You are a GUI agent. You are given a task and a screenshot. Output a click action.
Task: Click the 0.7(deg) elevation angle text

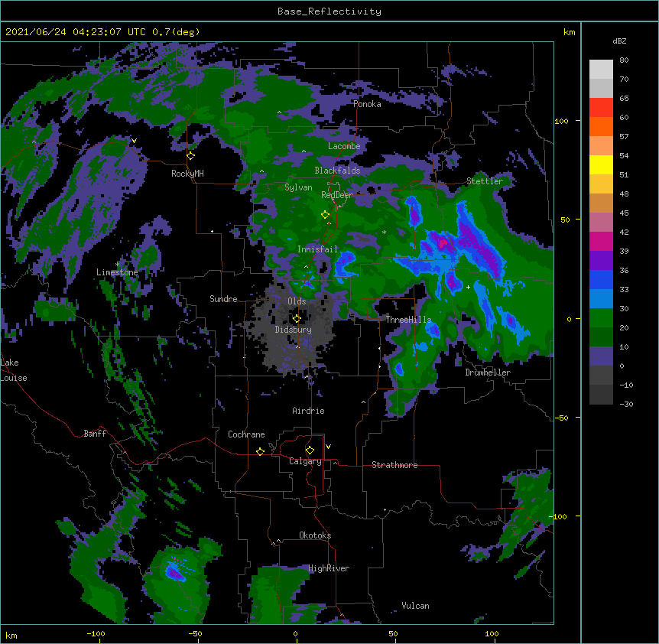click(176, 32)
